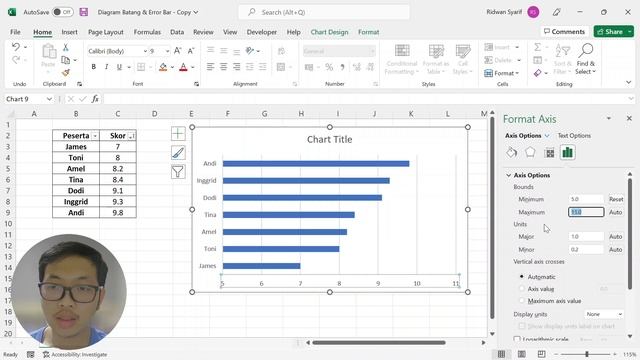The height and width of the screenshot is (360, 640).
Task: Open Axis Options dropdown chevron
Action: click(x=547, y=136)
